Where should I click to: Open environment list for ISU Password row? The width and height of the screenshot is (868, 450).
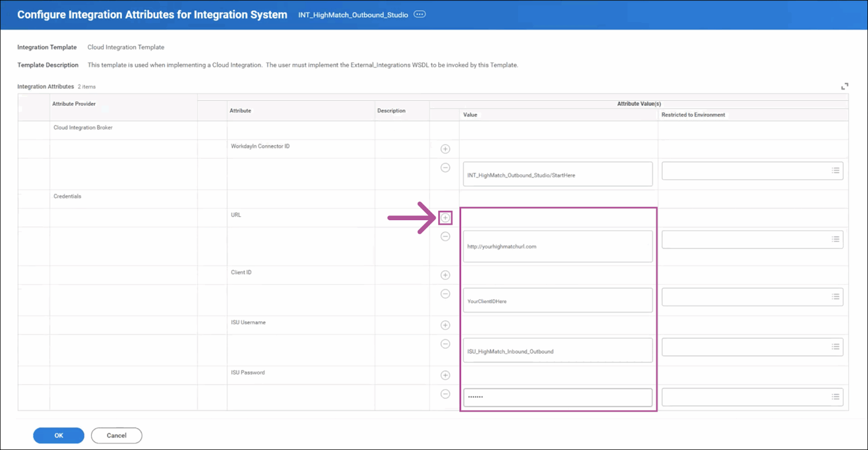835,397
